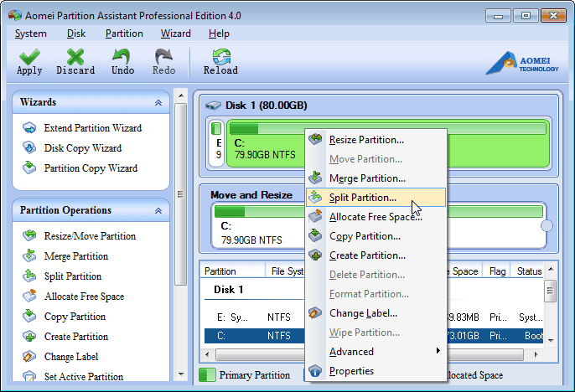
Task: Click Change Label icon in context menu
Action: pos(315,313)
